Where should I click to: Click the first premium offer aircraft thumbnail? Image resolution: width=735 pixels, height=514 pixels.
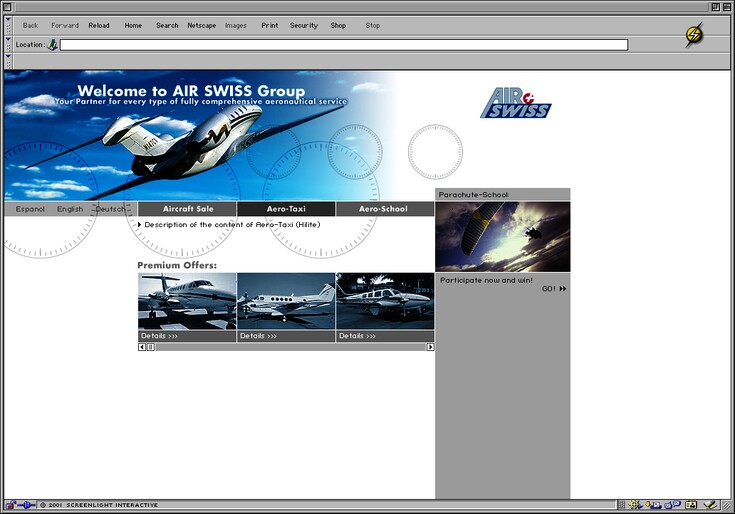click(x=187, y=301)
